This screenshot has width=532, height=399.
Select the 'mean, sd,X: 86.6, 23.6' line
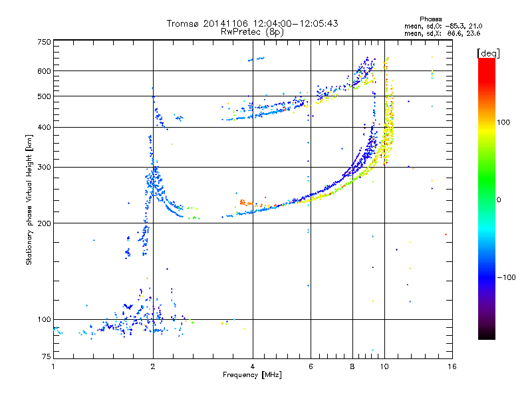tap(442, 33)
